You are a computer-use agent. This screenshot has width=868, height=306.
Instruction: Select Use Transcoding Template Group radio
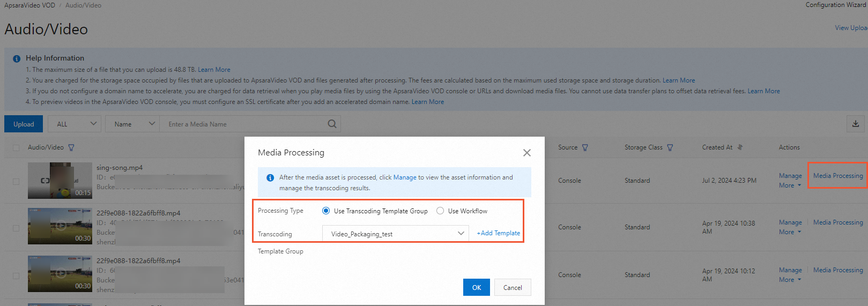pos(326,211)
